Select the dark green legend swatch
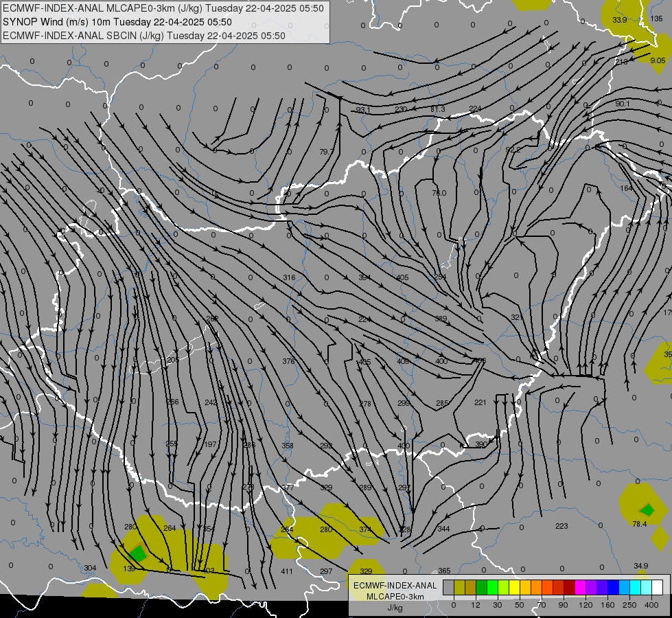 click(481, 588)
